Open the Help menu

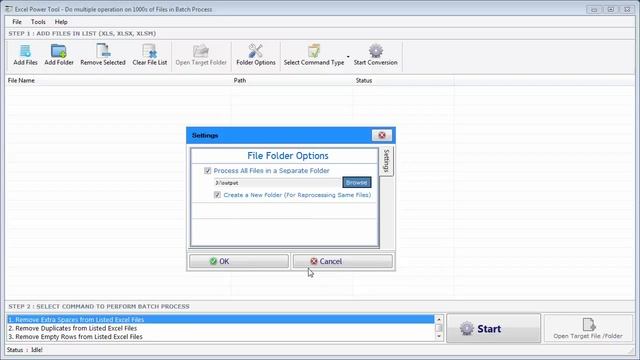(61, 22)
